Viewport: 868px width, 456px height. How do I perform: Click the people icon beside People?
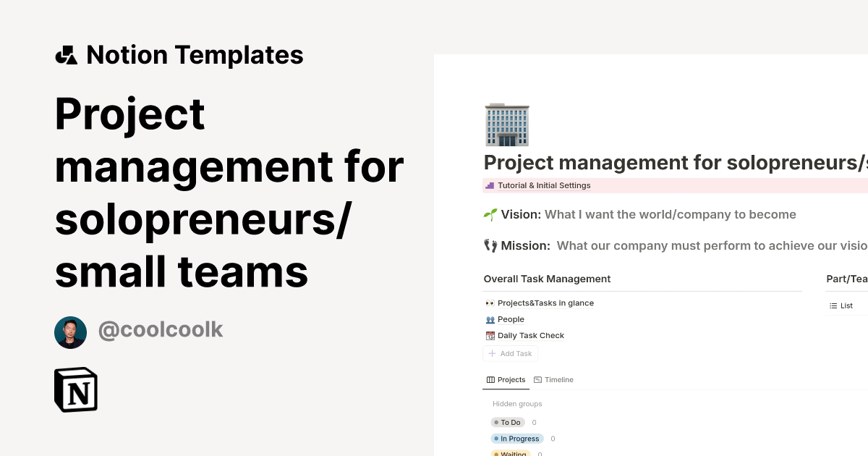coord(490,319)
